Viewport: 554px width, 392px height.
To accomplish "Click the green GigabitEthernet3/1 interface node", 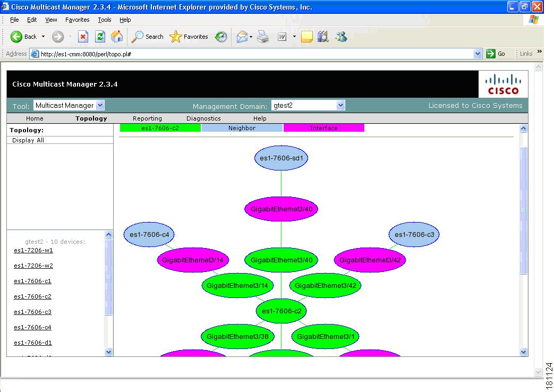I will click(326, 337).
